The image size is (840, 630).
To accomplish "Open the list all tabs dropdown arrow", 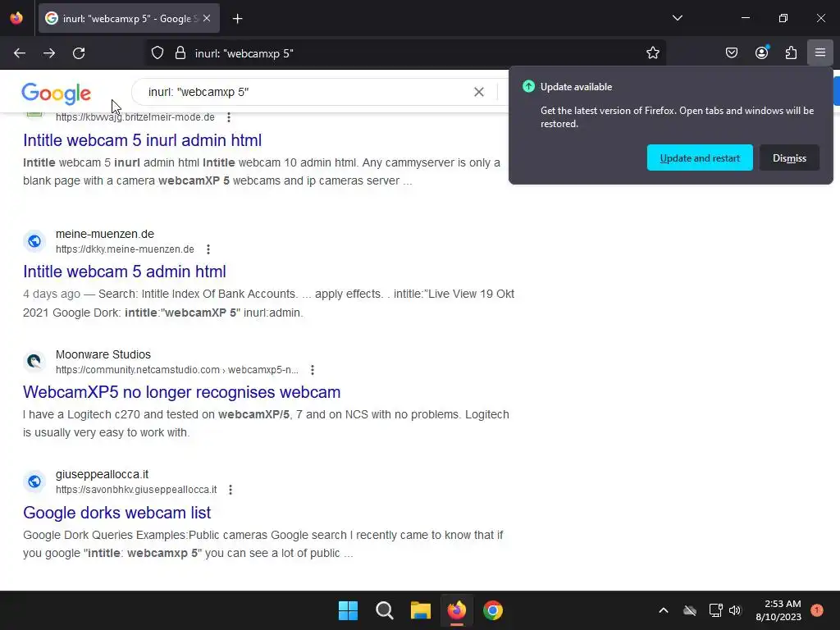I will pyautogui.click(x=677, y=18).
